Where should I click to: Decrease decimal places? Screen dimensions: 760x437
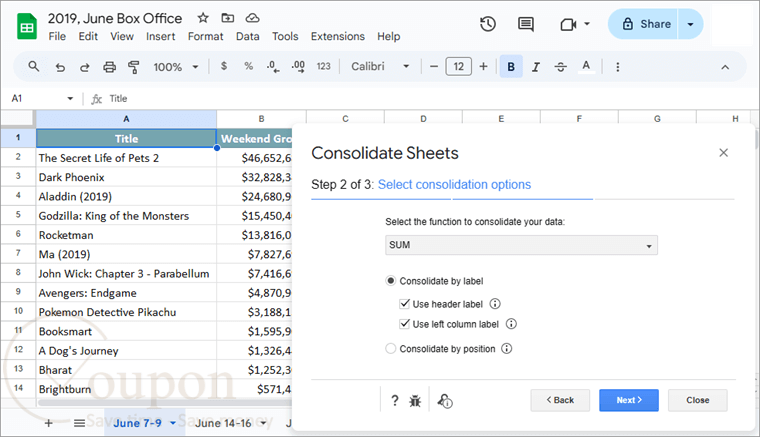(273, 66)
